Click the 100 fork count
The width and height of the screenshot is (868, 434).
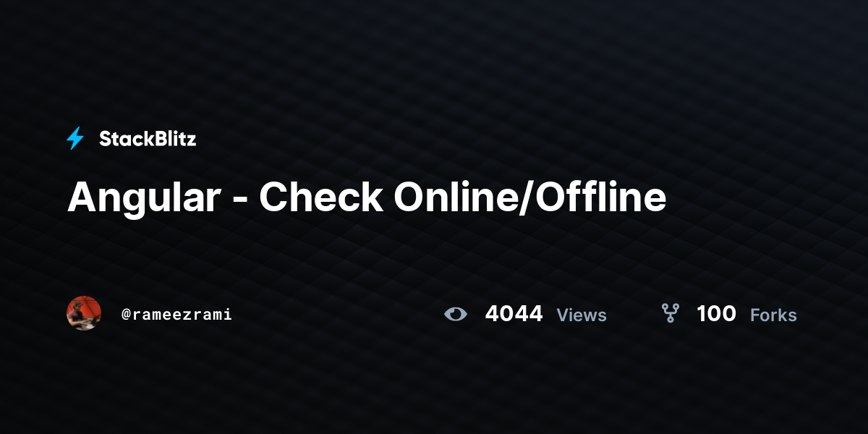(716, 314)
